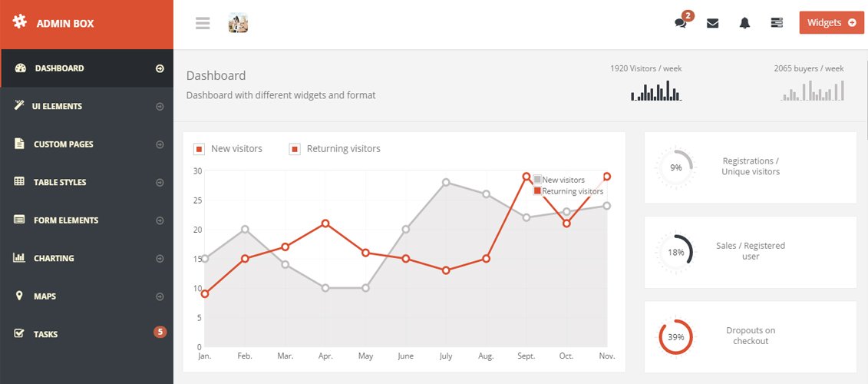Click the server tasks icon in header
The image size is (868, 384).
pos(777,23)
